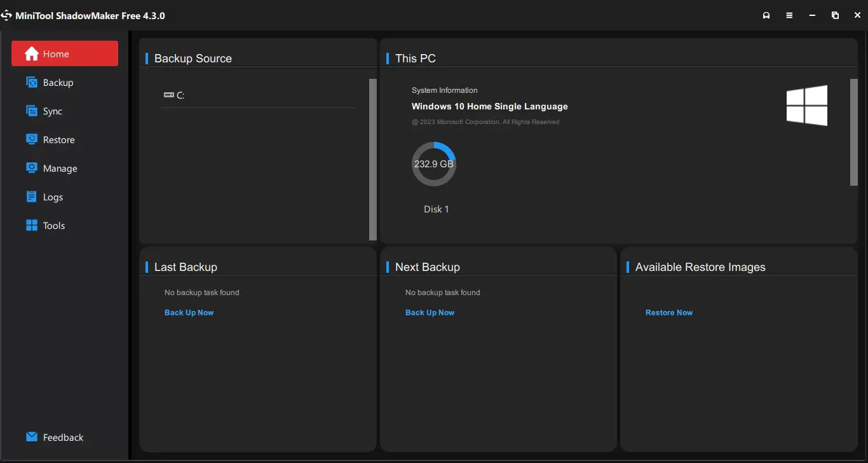Viewport: 868px width, 463px height.
Task: Click Restore Now under Available Restore Images
Action: click(x=668, y=312)
